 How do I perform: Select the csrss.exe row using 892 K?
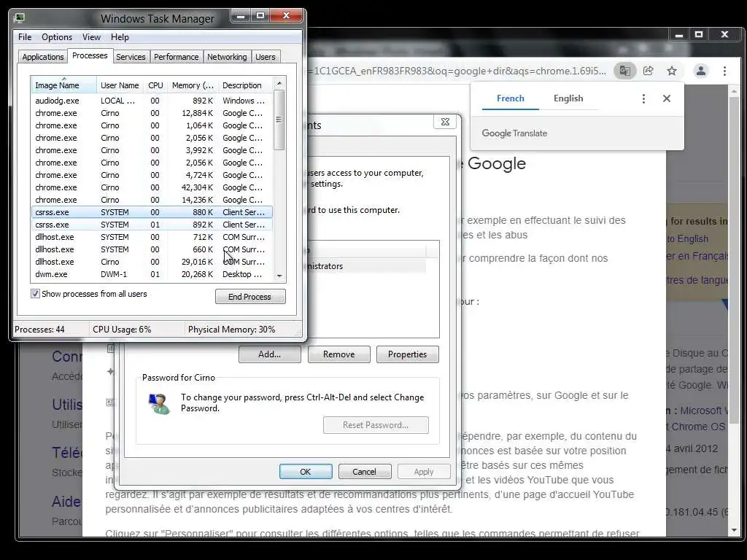(x=152, y=225)
